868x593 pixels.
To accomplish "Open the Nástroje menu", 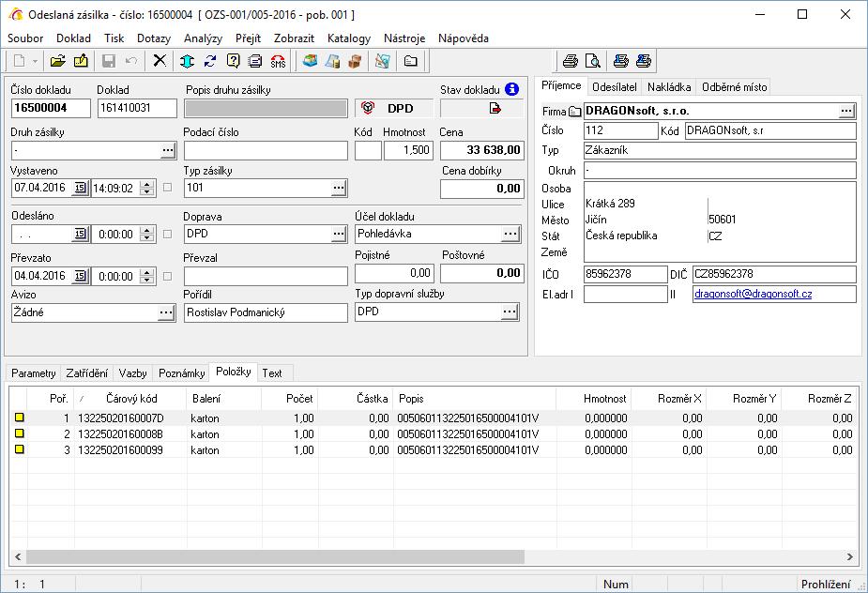I will click(404, 38).
